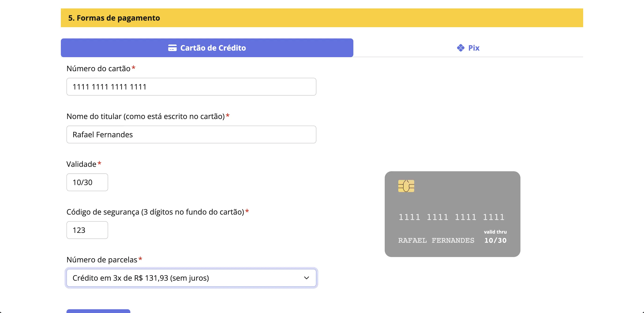Switch to the Pix payment tab
Viewport: 644px width, 313px height.
[x=468, y=48]
